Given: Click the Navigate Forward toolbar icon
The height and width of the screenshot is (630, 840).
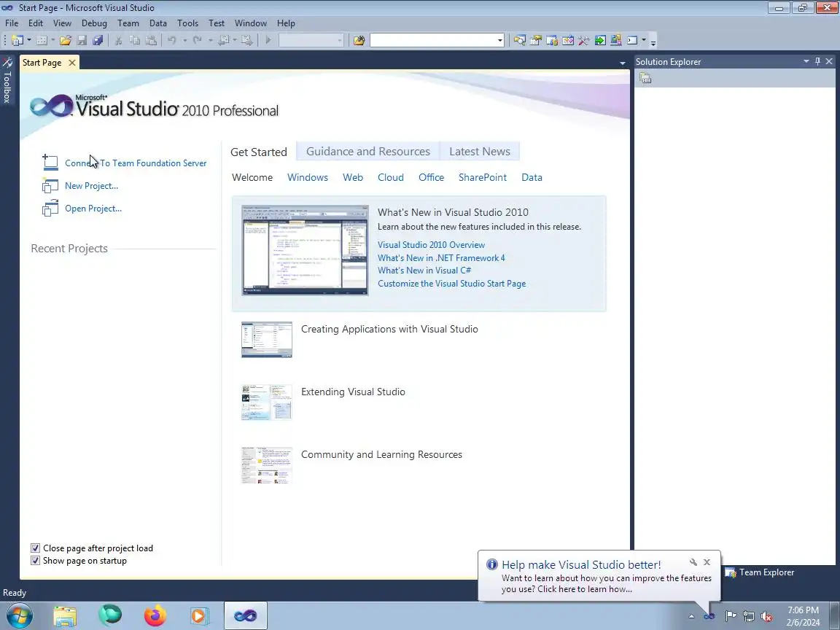Looking at the screenshot, I should (246, 40).
